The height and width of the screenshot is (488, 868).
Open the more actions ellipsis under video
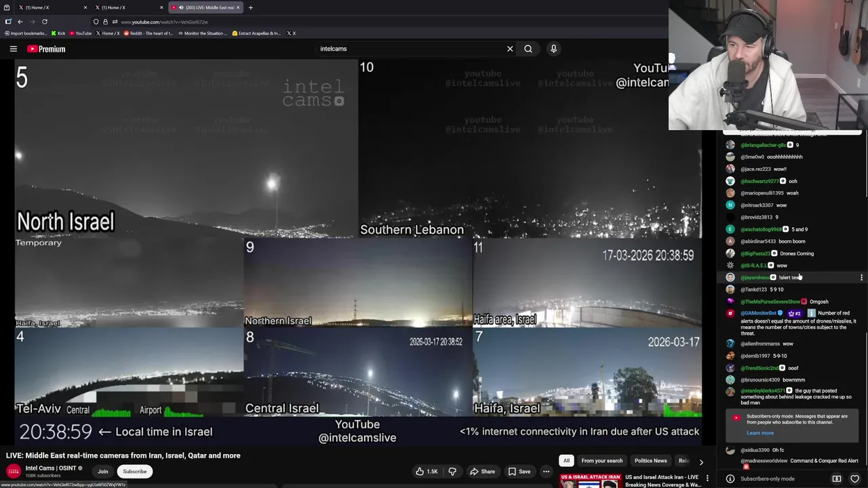(546, 472)
